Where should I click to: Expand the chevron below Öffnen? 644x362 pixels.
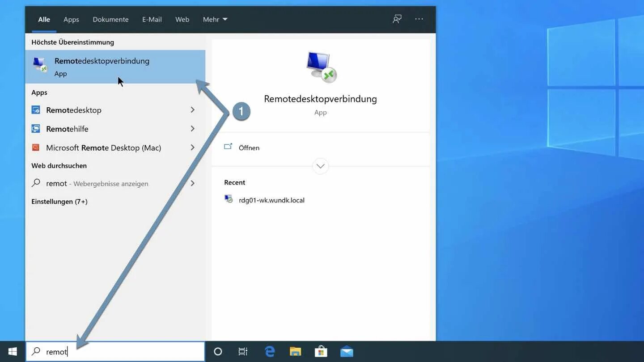tap(320, 166)
